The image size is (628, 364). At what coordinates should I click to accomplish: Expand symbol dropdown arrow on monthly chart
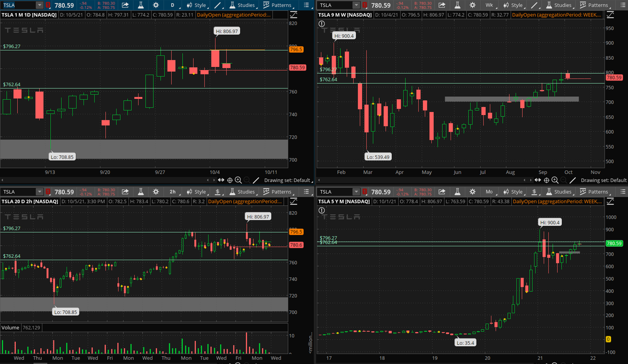(355, 192)
